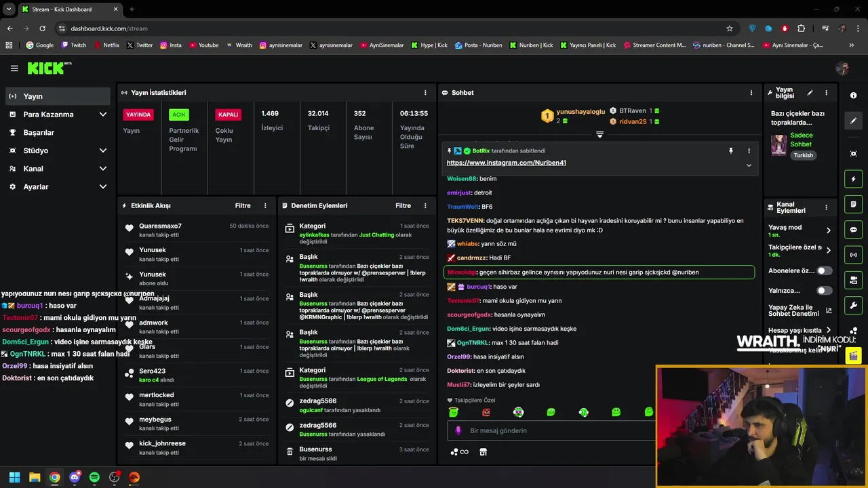This screenshot has height=488, width=868.
Task: Open Netflix bookmark in bookmarks bar
Action: point(106,45)
